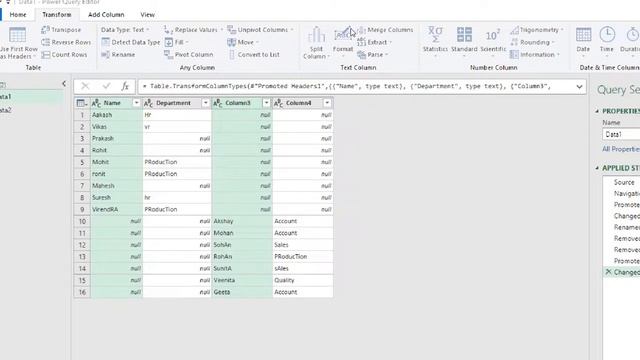Open the Column3 filter dropdown
640x360 pixels.
pyautogui.click(x=266, y=103)
